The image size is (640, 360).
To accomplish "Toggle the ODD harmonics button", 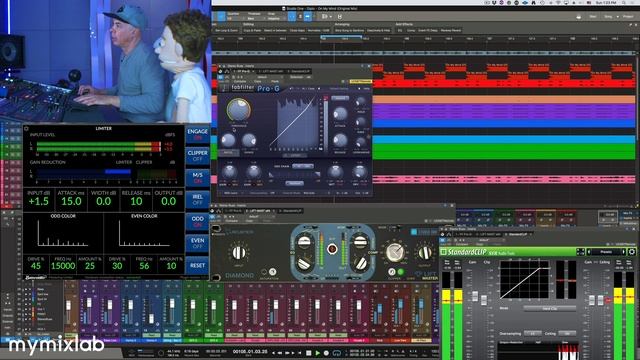I will pos(198,222).
